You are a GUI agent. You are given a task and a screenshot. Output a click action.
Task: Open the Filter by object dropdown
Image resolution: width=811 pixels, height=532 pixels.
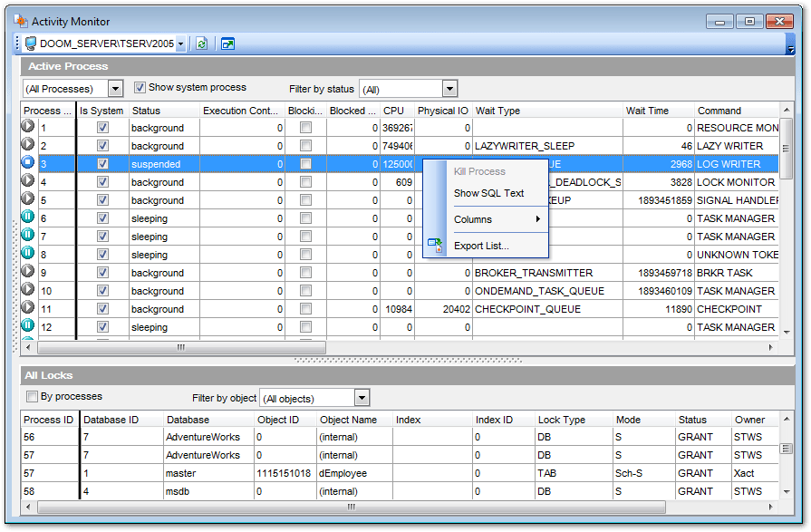click(x=360, y=397)
